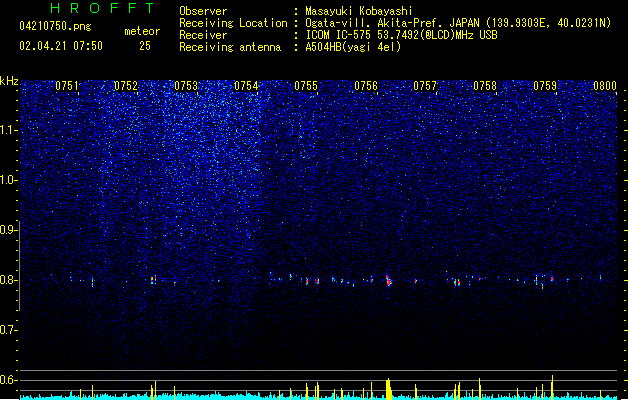The image size is (629, 400).
Task: Click the HROFFT program title
Action: tap(102, 8)
